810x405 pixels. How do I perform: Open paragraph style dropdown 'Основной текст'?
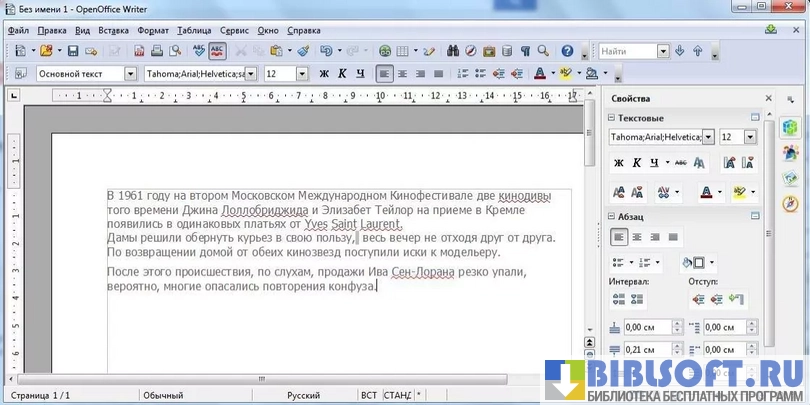click(130, 74)
